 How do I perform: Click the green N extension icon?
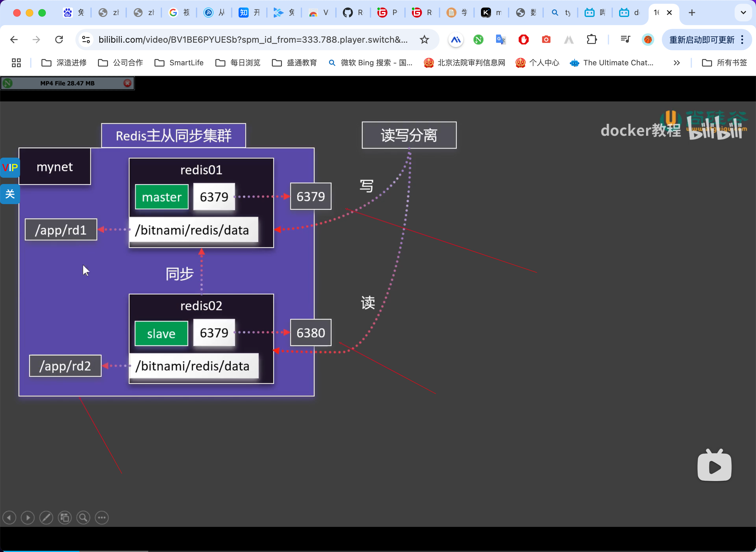tap(478, 40)
